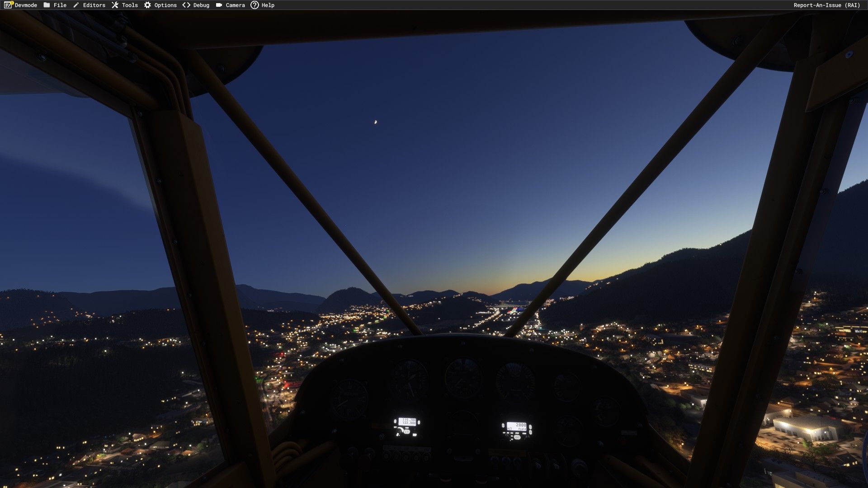Open the Options menu

pyautogui.click(x=160, y=5)
